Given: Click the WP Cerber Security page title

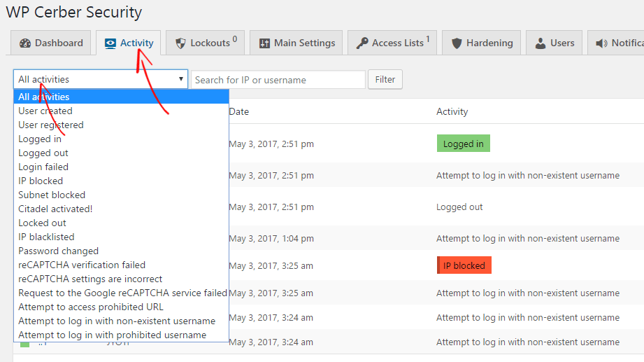Looking at the screenshot, I should coord(74,13).
